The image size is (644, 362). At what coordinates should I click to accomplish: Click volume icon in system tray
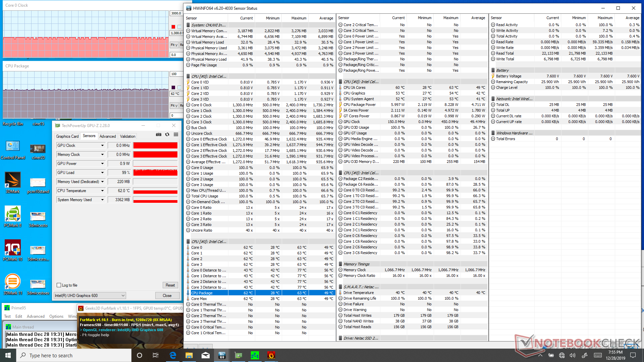(573, 355)
